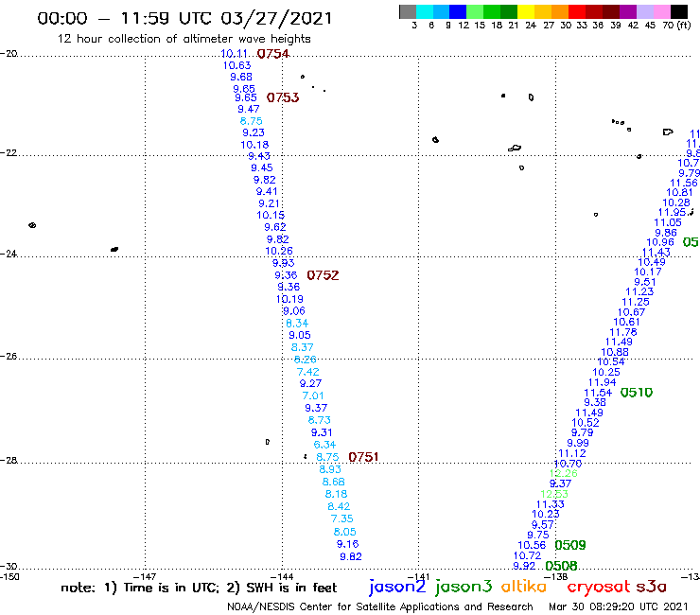The width and height of the screenshot is (700, 615).
Task: Click the wave height value 10.18
Action: point(254,145)
